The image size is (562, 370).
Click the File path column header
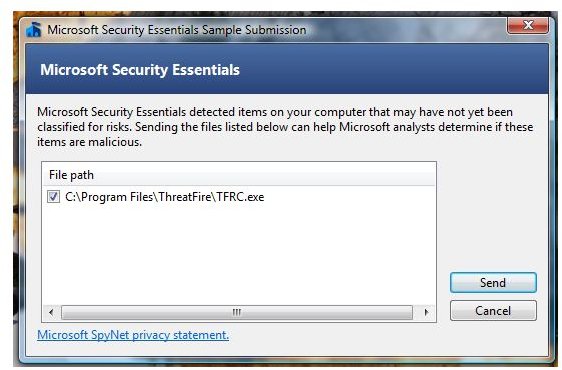coord(71,175)
